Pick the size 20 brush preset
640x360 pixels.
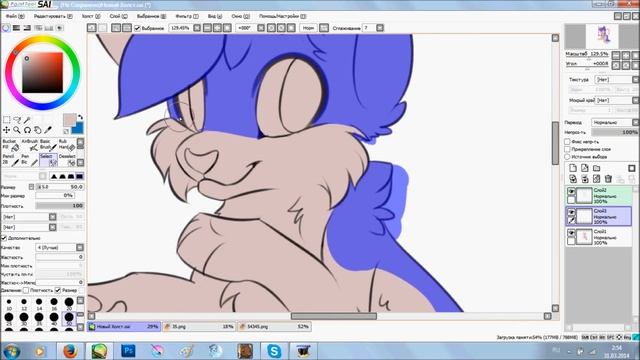[69, 303]
